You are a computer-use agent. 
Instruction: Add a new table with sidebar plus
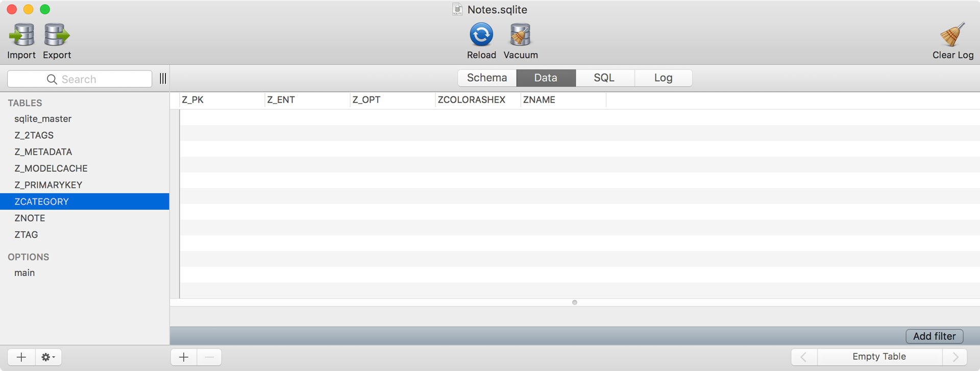[x=21, y=357]
